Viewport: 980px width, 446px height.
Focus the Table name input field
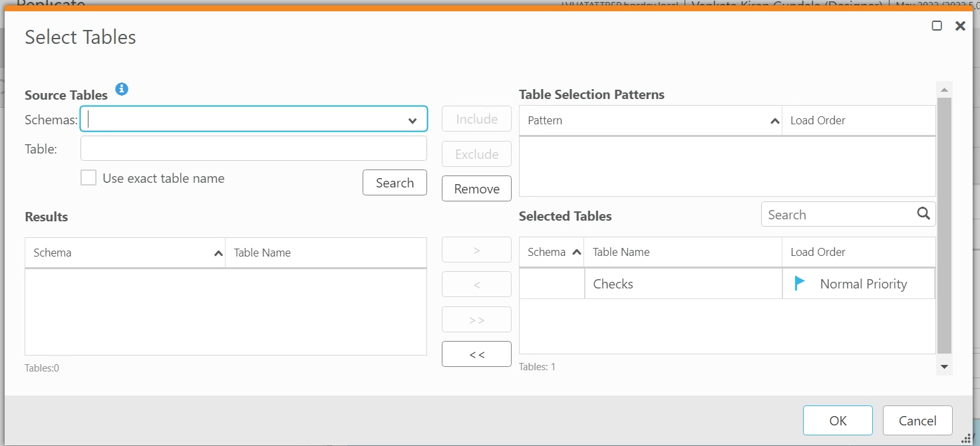(x=253, y=149)
